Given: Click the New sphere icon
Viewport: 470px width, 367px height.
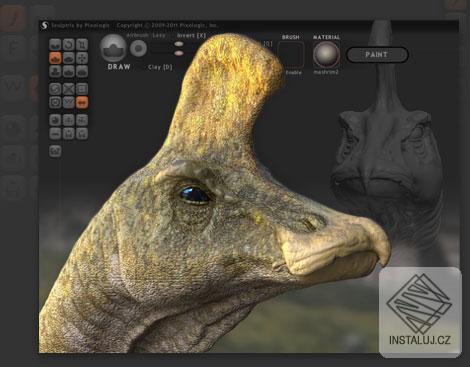Looking at the screenshot, I should 55,120.
